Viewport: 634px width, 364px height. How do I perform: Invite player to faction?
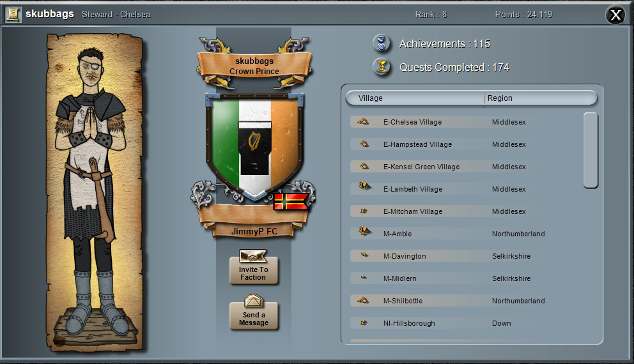click(254, 270)
